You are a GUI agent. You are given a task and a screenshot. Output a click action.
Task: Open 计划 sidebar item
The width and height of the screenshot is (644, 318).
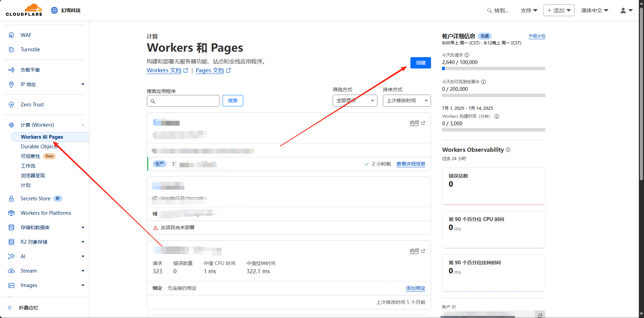[x=25, y=185]
